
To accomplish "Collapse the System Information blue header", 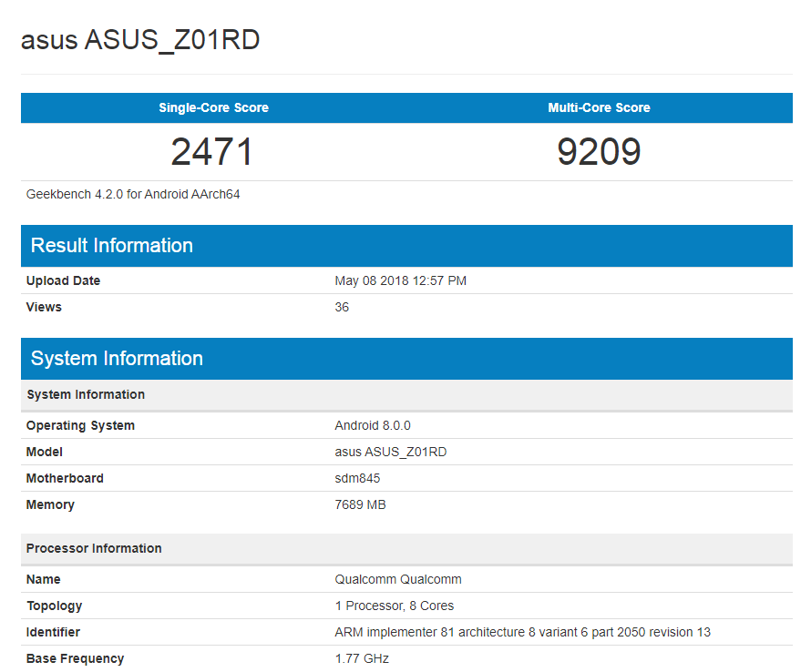I will 116,359.
